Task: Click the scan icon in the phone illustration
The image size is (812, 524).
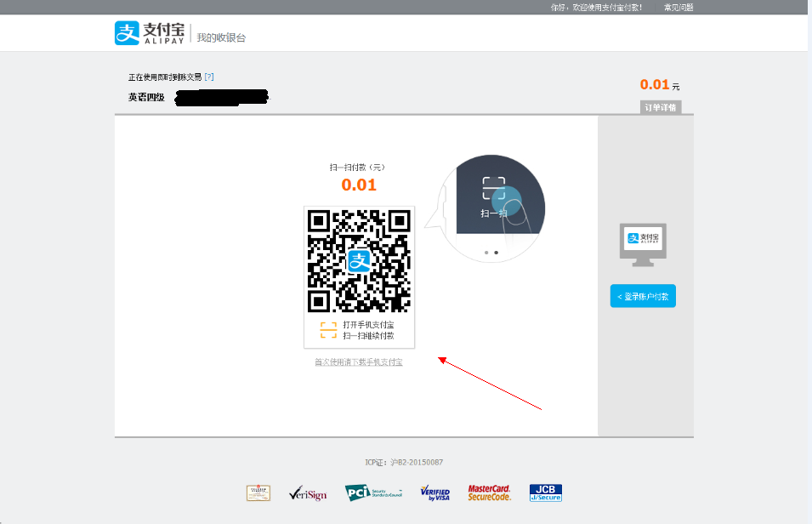Action: [494, 188]
